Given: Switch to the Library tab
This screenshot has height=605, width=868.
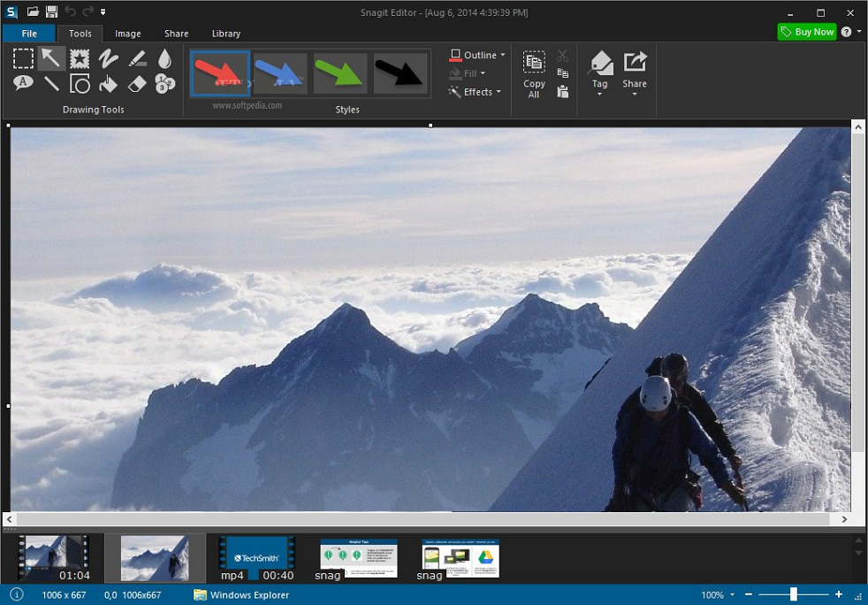Looking at the screenshot, I should tap(226, 34).
